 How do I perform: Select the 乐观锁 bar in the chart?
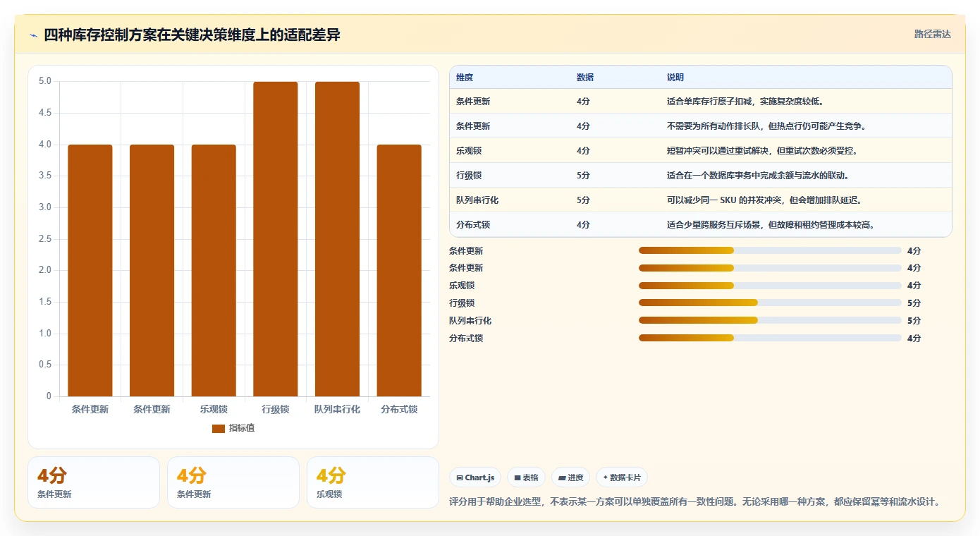[x=214, y=271]
